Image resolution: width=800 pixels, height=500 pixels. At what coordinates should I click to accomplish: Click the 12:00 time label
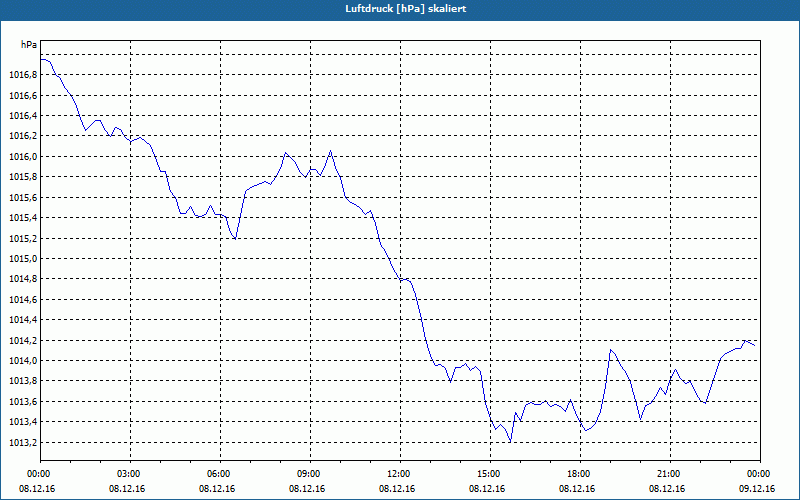[397, 474]
